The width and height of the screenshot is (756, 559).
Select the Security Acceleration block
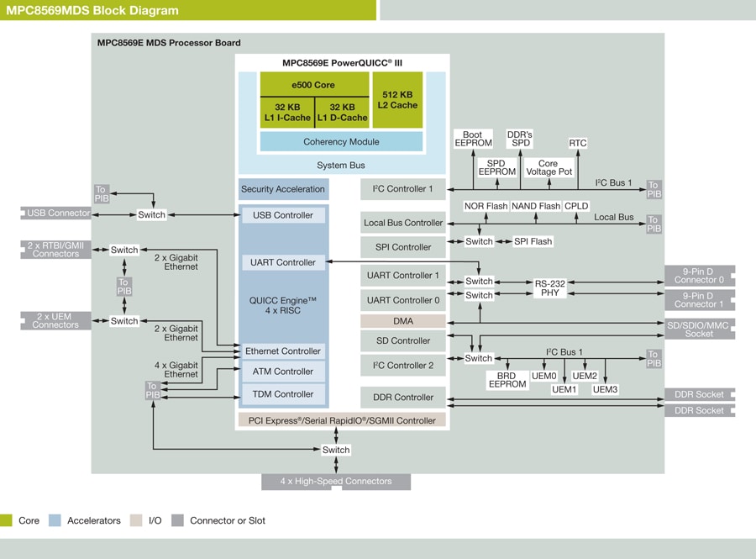click(x=283, y=189)
